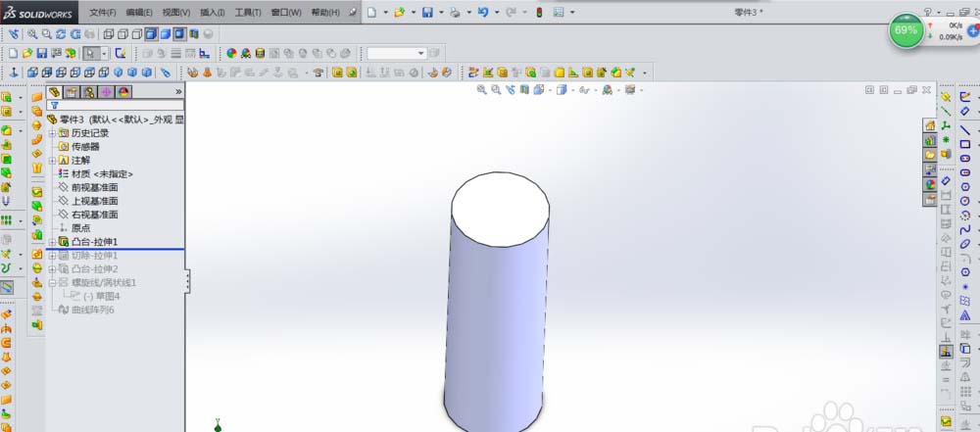The image size is (980, 432).
Task: Click the Print icon in title bar
Action: coord(455,12)
